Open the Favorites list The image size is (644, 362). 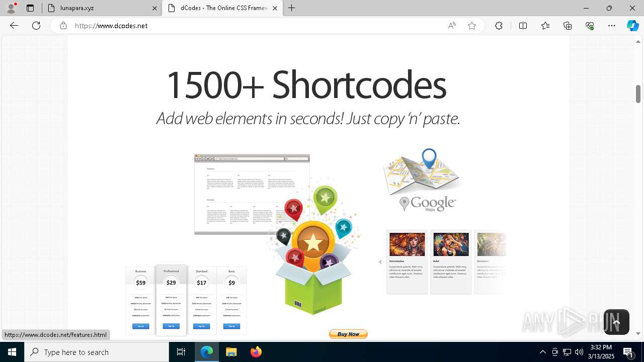pos(545,26)
